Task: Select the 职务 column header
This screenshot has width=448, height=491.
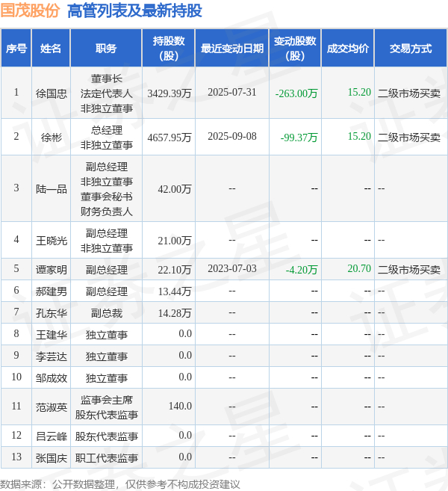Action: [x=106, y=49]
